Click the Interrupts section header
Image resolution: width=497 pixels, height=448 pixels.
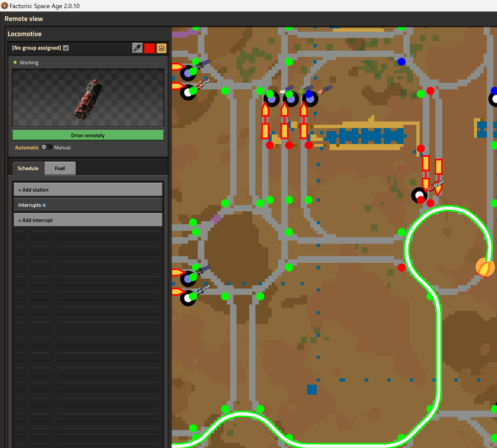pos(88,205)
